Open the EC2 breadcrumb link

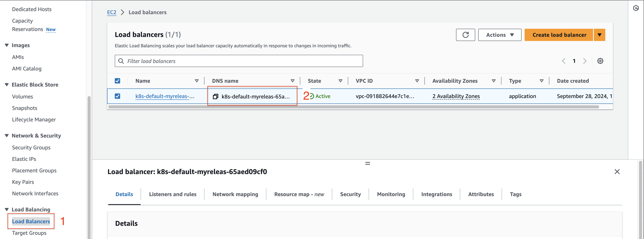click(x=112, y=12)
